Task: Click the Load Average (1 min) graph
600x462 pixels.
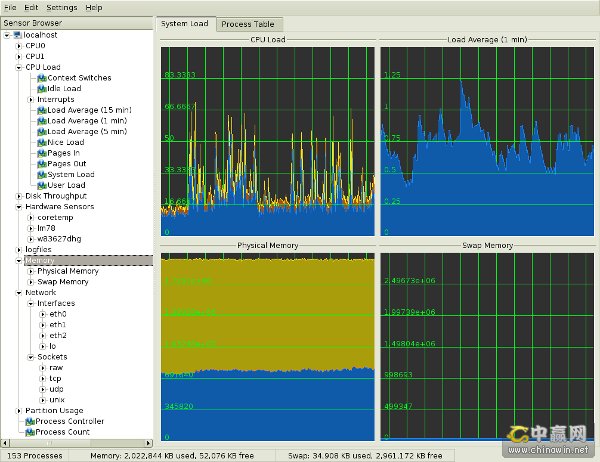Action: (x=487, y=141)
